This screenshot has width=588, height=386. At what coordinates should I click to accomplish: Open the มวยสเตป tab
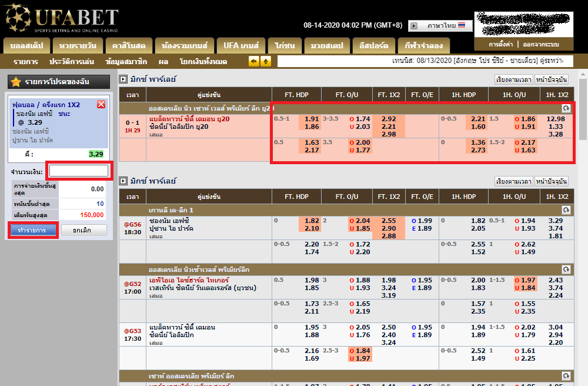[x=327, y=46]
